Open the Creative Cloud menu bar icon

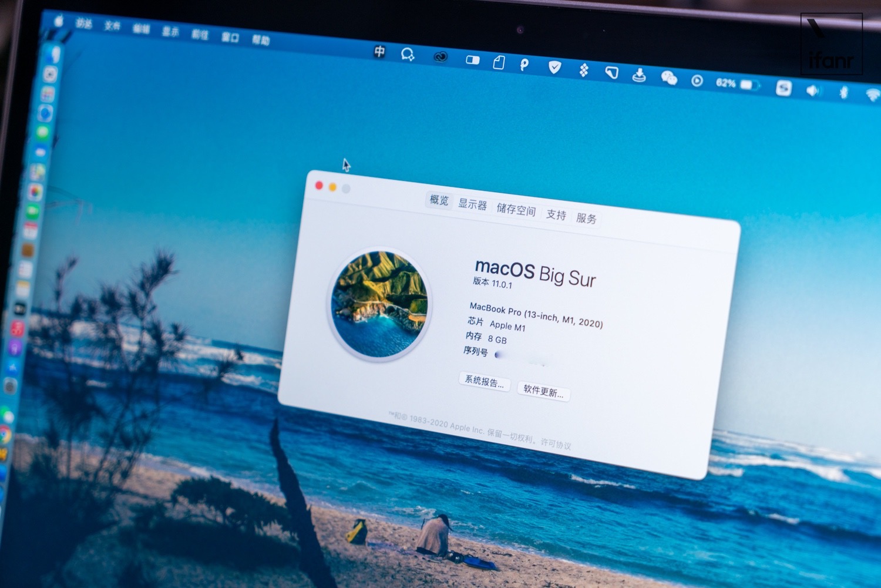(x=440, y=57)
